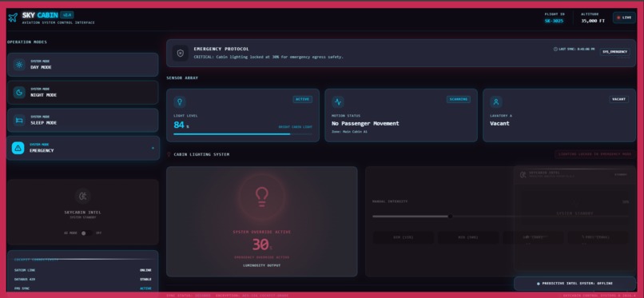Screen dimensions: 644x298
Task: Click the large red lightbulb icon
Action: pos(261,197)
